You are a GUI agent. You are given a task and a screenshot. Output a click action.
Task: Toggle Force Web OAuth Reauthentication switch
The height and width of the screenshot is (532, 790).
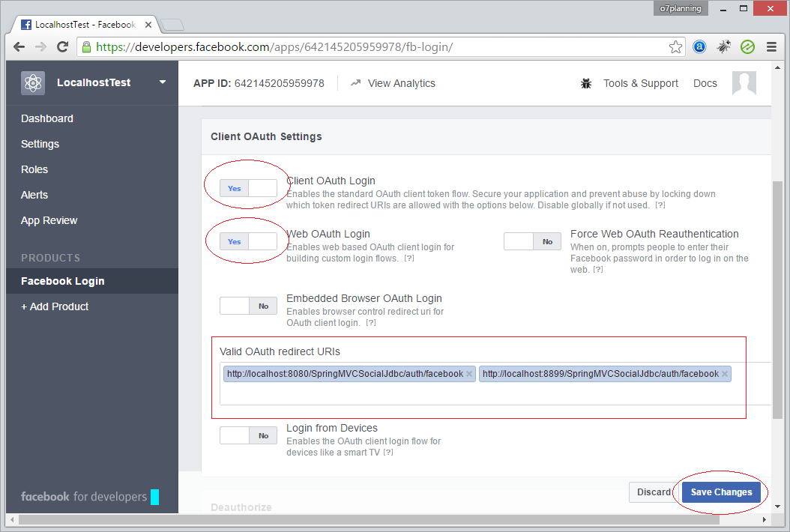[x=532, y=241]
